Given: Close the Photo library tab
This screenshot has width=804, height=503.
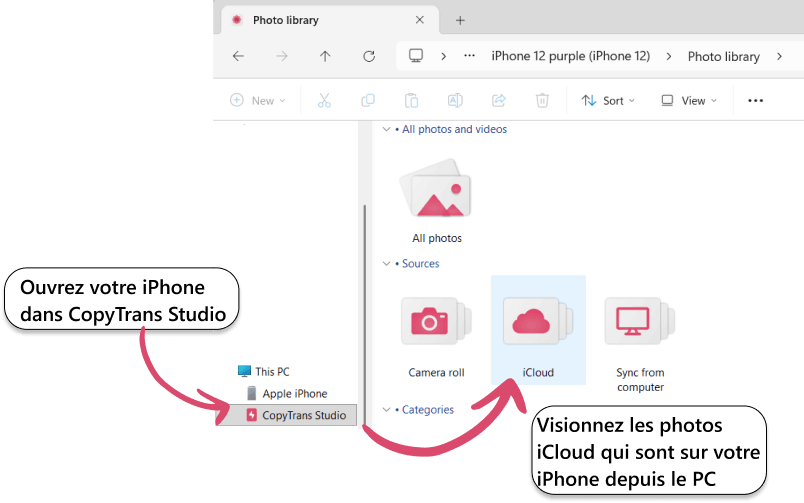Looking at the screenshot, I should pos(419,20).
